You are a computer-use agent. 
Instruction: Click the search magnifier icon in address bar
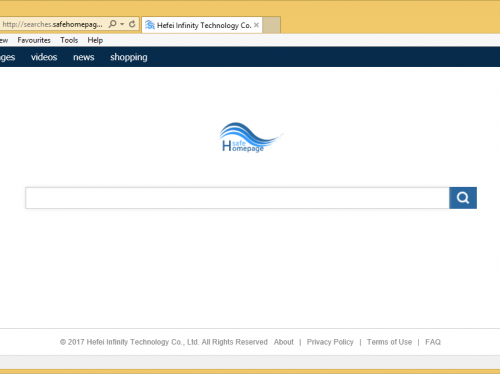tap(113, 24)
